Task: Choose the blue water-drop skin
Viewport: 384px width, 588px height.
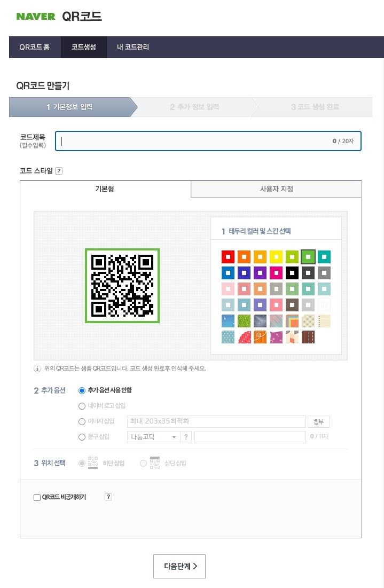Action: tap(228, 321)
